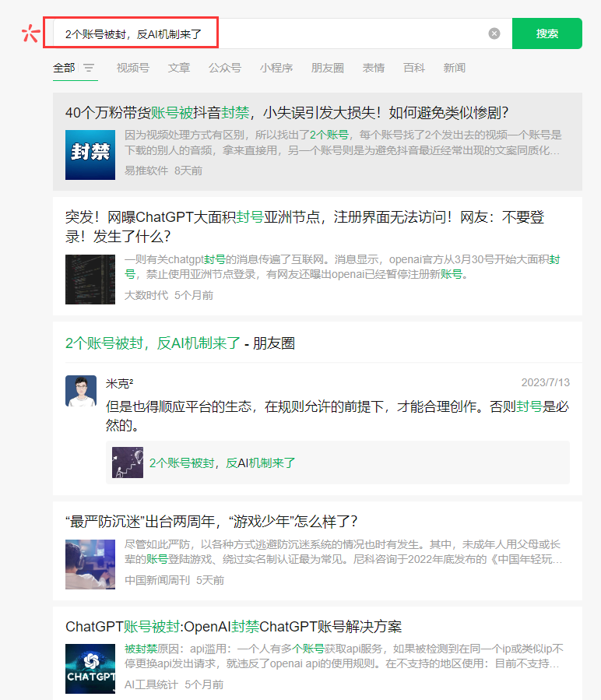
Task: Click the 大数时代 source name
Action: click(x=146, y=295)
